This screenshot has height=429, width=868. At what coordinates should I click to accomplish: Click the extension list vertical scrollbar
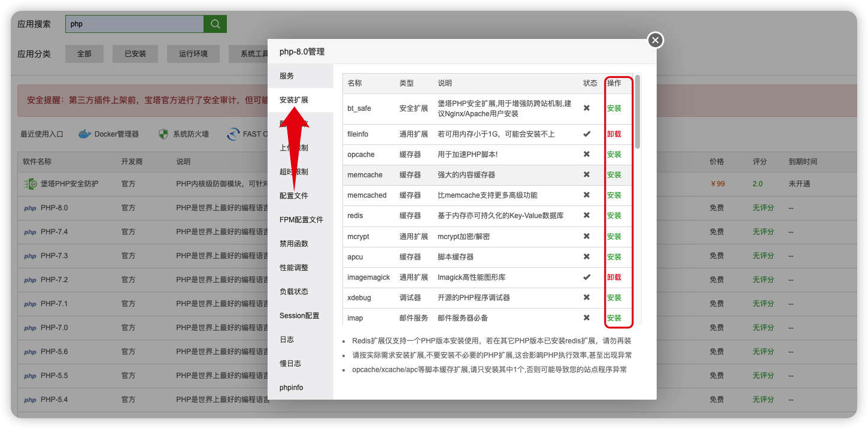point(638,111)
